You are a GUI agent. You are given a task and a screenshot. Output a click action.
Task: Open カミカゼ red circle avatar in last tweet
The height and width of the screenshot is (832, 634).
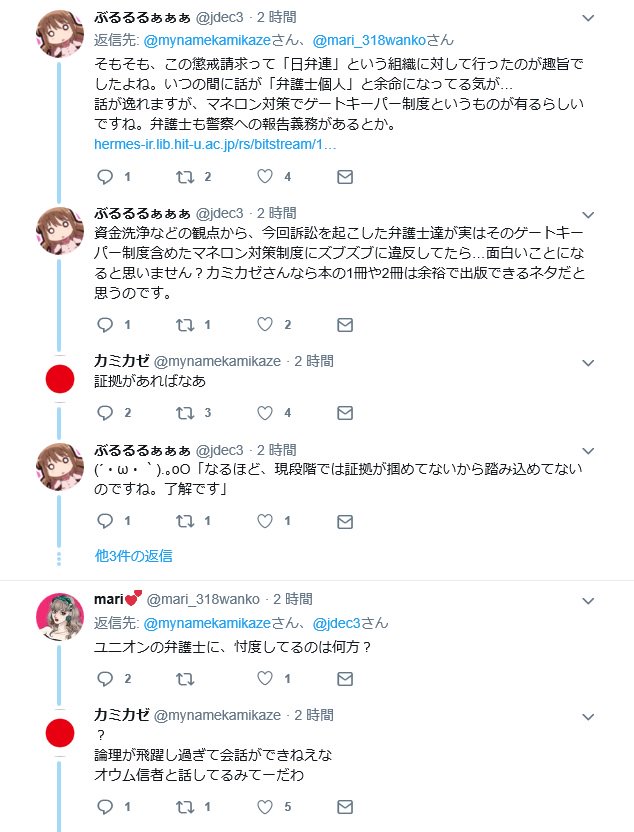(60, 733)
